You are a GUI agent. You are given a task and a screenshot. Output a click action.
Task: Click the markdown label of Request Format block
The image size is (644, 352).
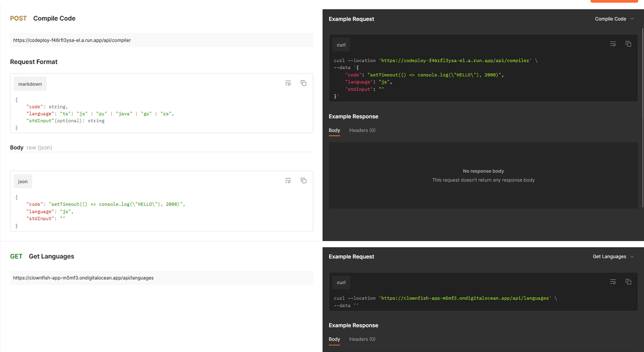[30, 84]
